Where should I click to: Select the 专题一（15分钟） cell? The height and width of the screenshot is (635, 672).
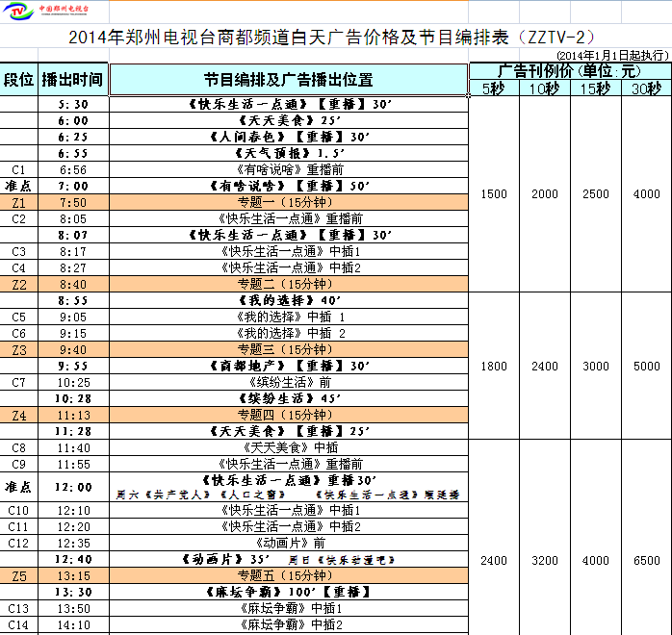point(289,203)
